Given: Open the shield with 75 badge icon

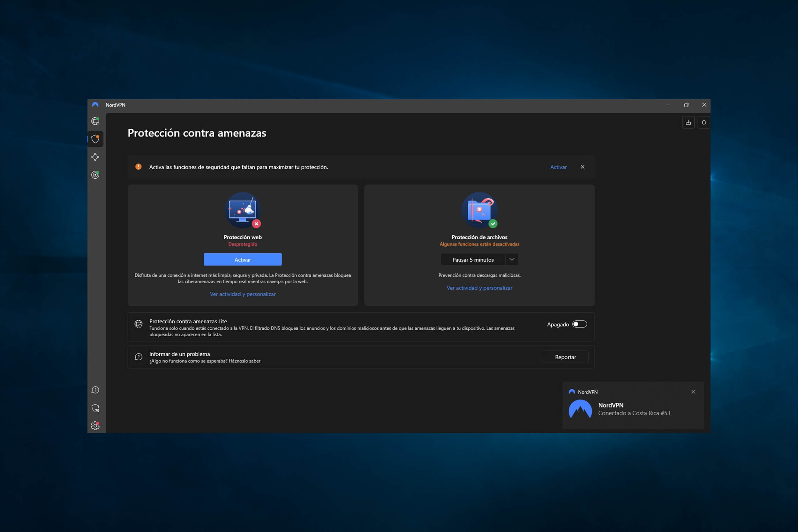Looking at the screenshot, I should point(95,408).
